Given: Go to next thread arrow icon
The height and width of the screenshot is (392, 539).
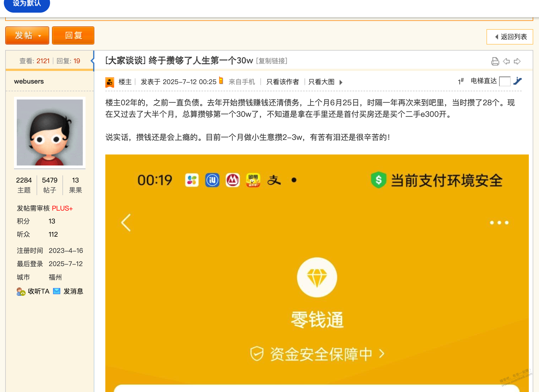Looking at the screenshot, I should 517,61.
